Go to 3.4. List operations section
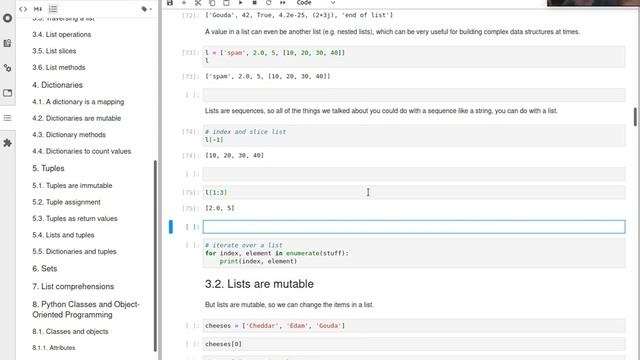 [62, 35]
